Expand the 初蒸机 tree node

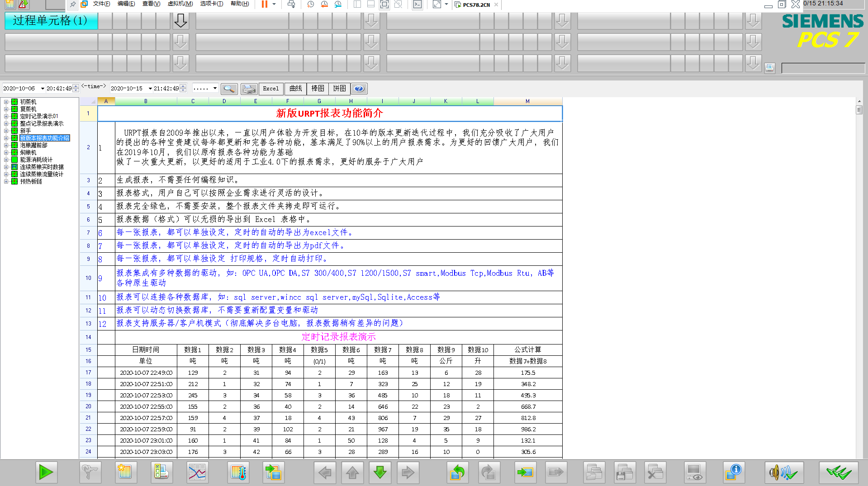pos(6,102)
